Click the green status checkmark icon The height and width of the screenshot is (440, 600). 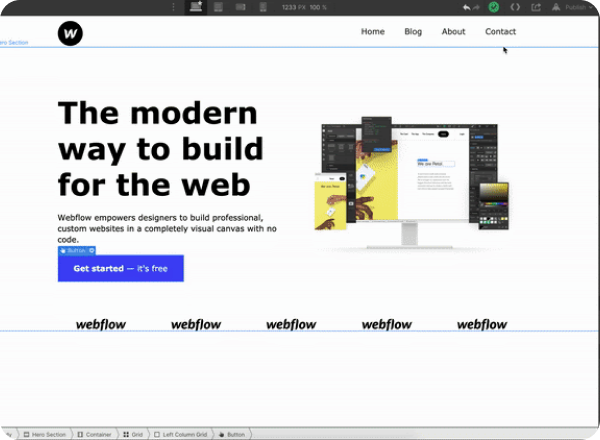click(x=494, y=7)
